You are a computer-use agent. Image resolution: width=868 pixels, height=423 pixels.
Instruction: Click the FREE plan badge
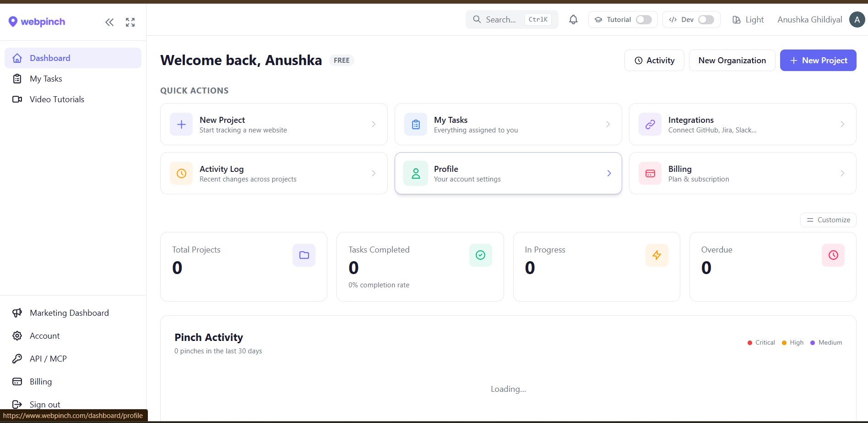click(x=342, y=60)
